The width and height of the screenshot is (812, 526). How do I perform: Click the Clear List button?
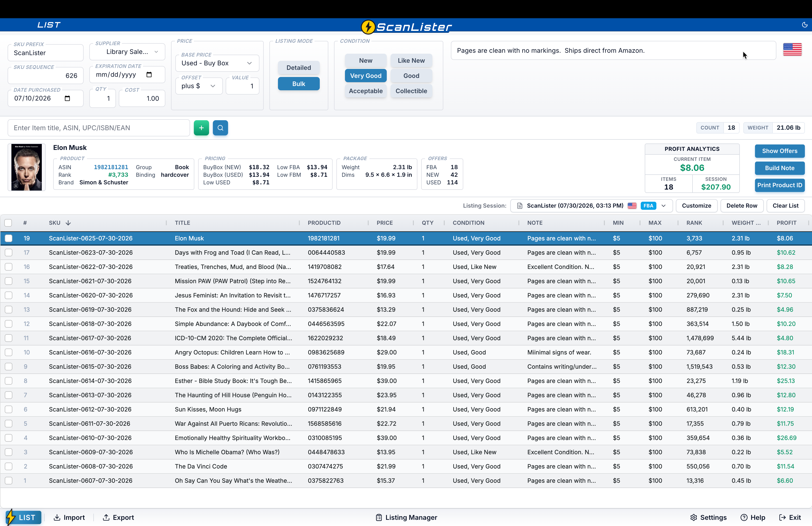click(x=785, y=206)
